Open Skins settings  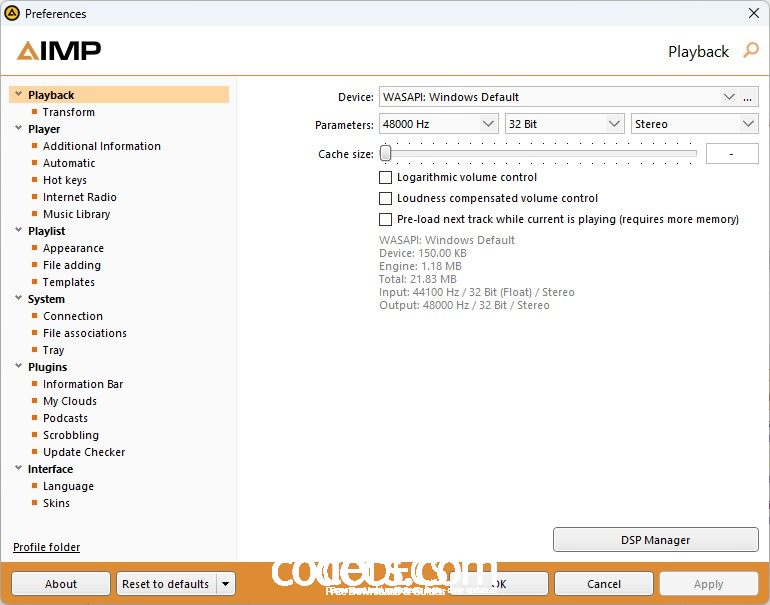(x=56, y=503)
